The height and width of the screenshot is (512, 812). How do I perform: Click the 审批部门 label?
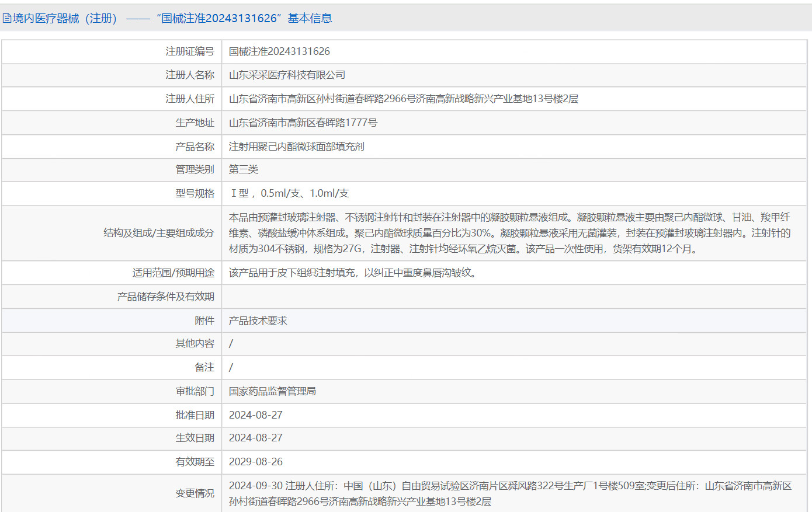pos(195,391)
